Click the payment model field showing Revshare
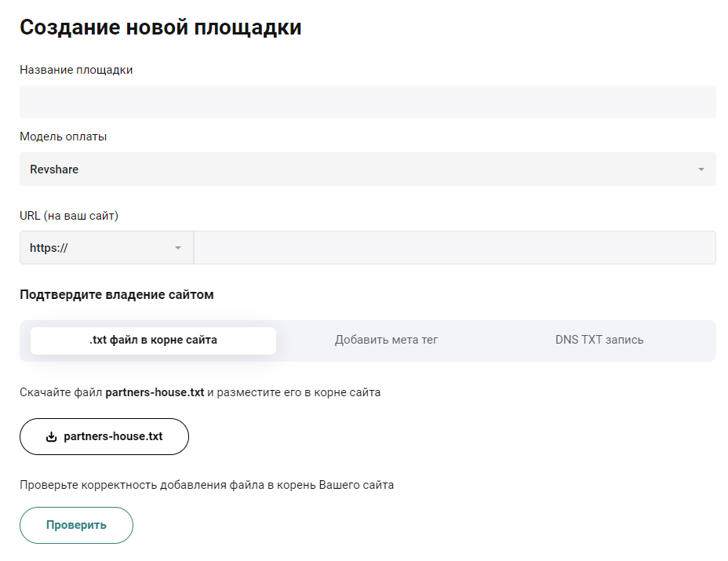The width and height of the screenshot is (728, 561). pyautogui.click(x=366, y=169)
